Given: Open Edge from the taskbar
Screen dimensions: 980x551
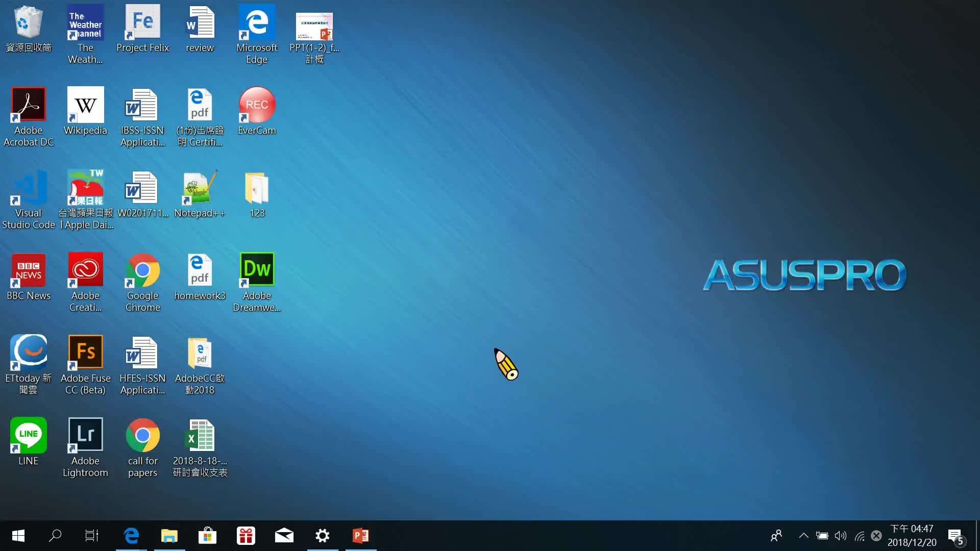Looking at the screenshot, I should pos(131,536).
